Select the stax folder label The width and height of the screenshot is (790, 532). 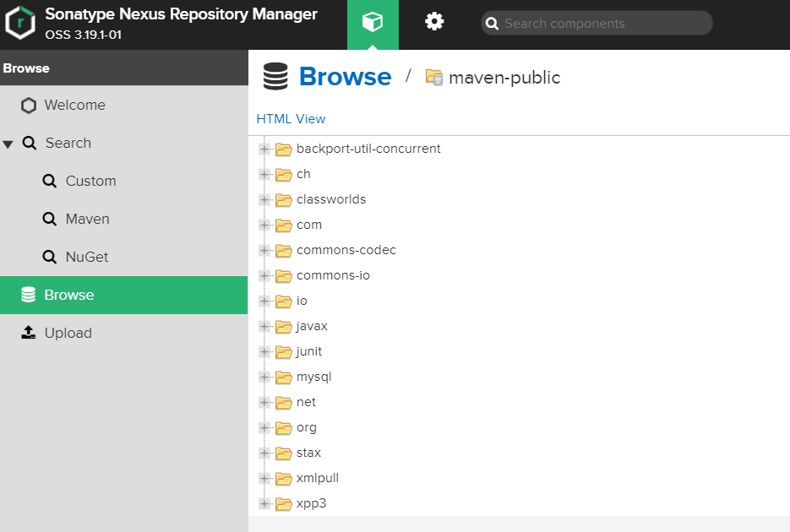(308, 453)
